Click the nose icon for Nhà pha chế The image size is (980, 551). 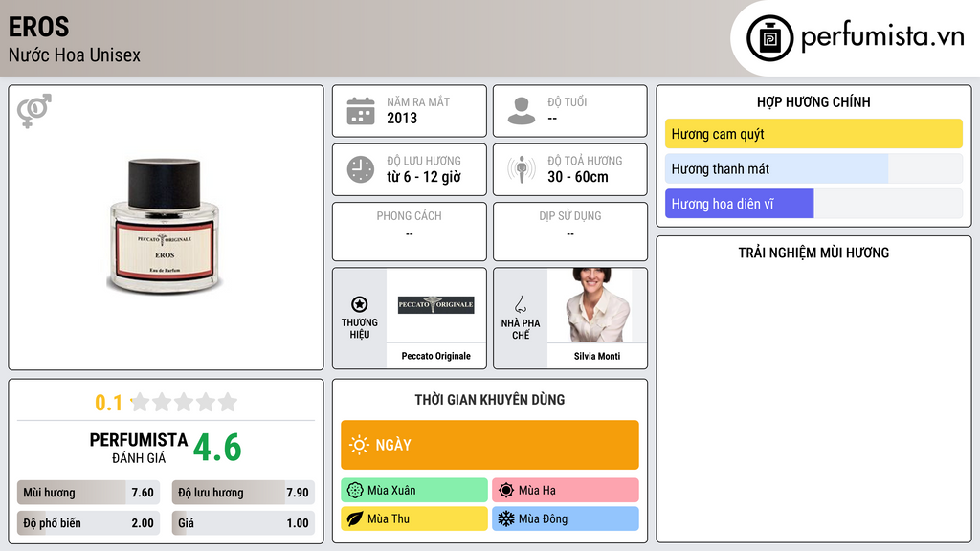520,304
